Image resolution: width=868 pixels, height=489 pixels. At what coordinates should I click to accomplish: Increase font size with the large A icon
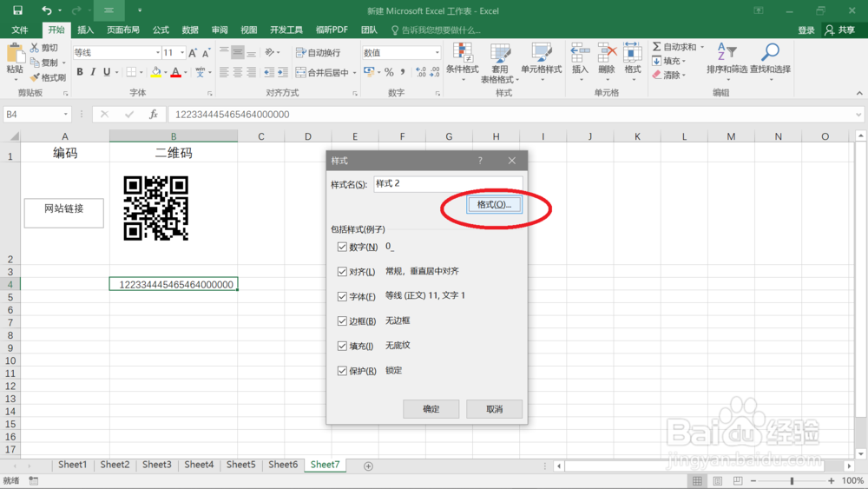[192, 53]
